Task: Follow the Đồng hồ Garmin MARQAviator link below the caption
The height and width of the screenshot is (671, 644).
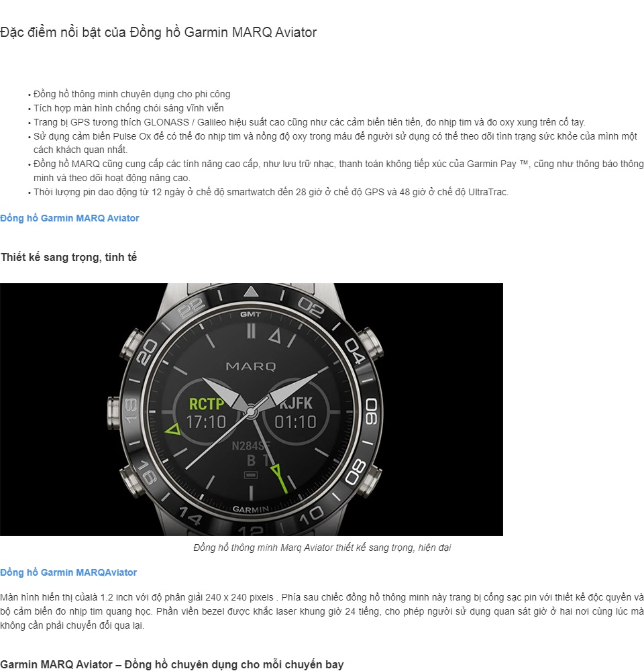Action: coord(68,572)
